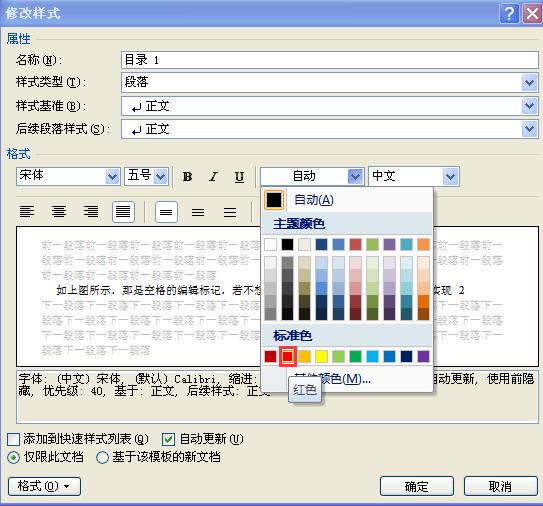Align paragraph text right
Image resolution: width=543 pixels, height=506 pixels.
click(x=91, y=211)
